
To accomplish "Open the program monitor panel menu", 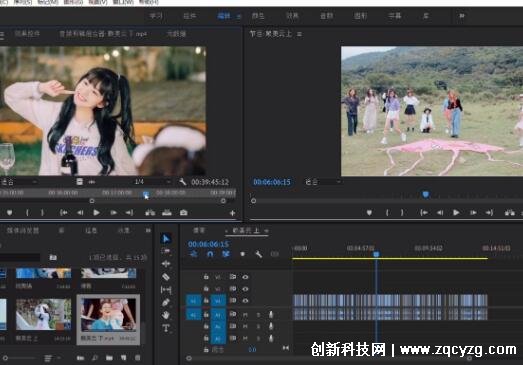I will tap(300, 34).
